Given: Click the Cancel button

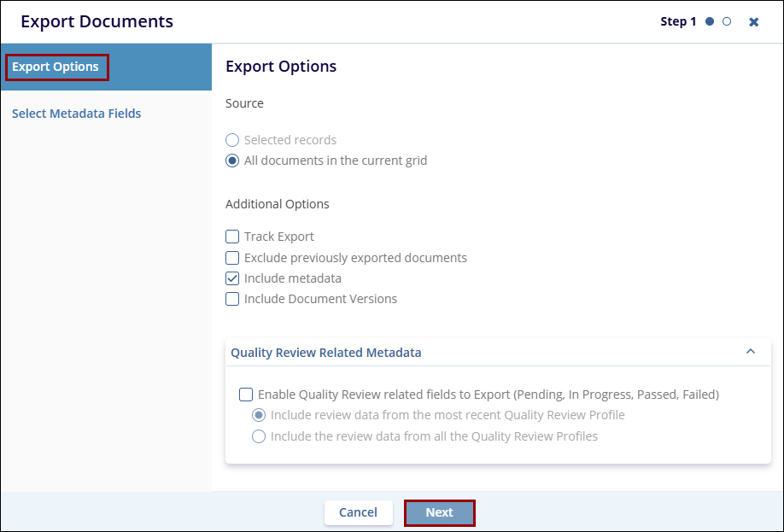Looking at the screenshot, I should (358, 512).
